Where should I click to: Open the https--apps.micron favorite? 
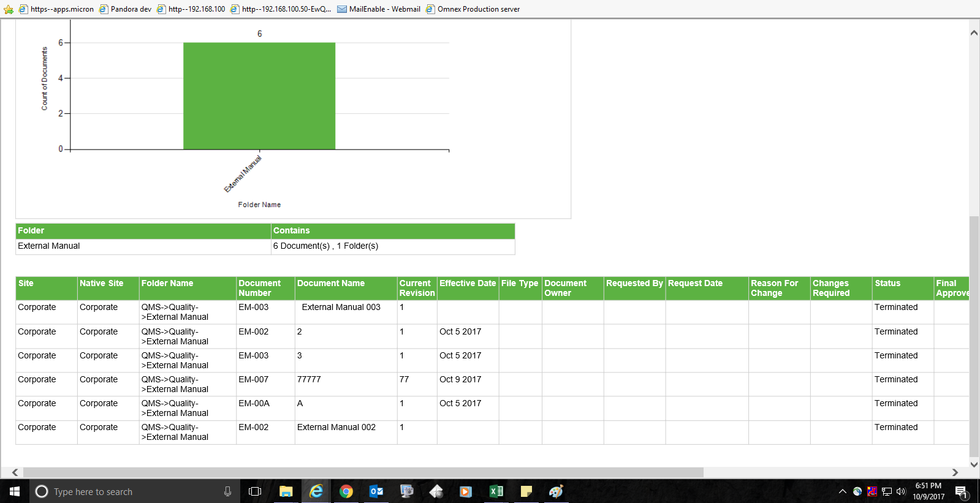[56, 9]
